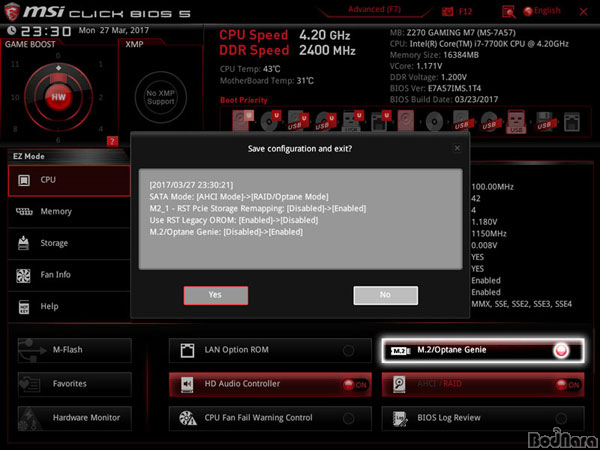This screenshot has width=600, height=450.
Task: Exit BIOS with top-right X
Action: (584, 12)
